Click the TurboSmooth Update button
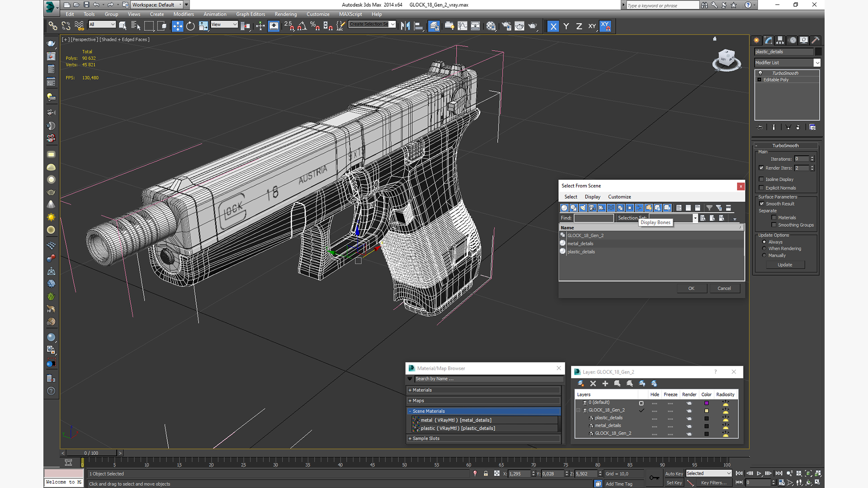Image resolution: width=868 pixels, height=488 pixels. 785,265
